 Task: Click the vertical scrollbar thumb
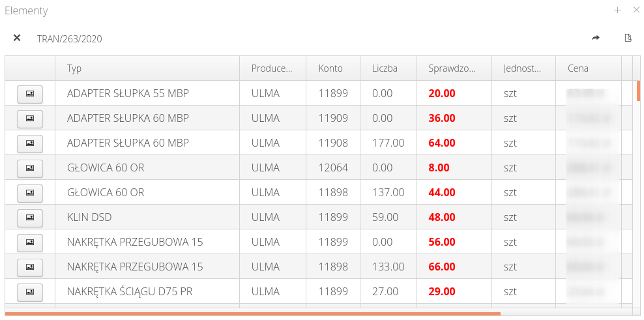click(638, 91)
